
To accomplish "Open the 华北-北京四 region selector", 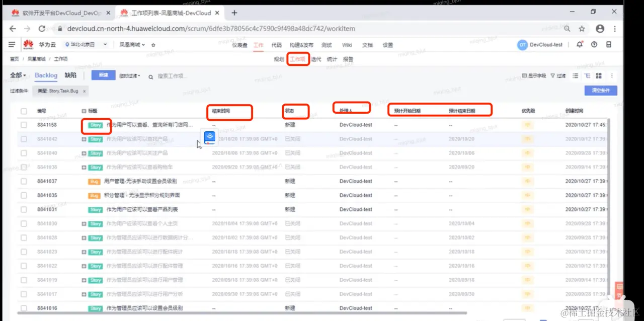I will 85,45.
